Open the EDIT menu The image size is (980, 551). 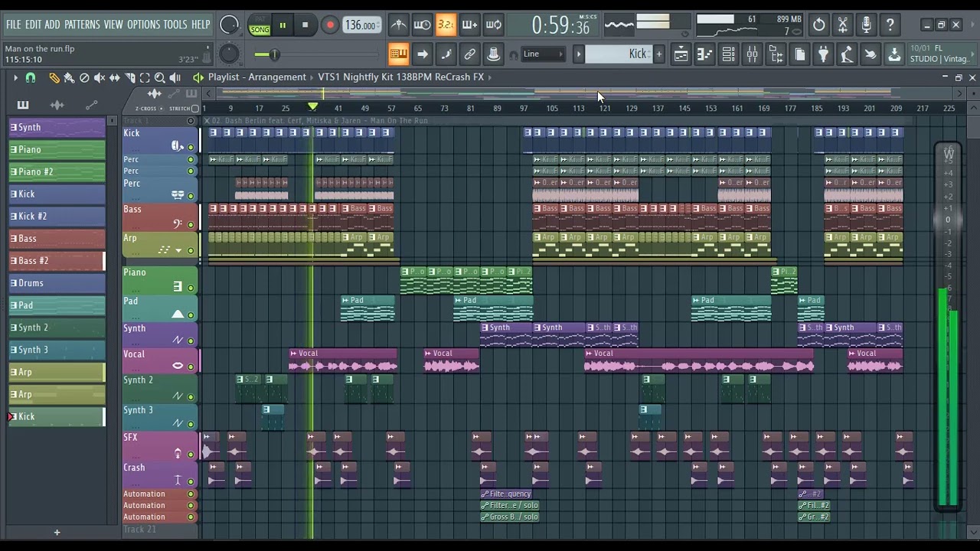coord(33,24)
